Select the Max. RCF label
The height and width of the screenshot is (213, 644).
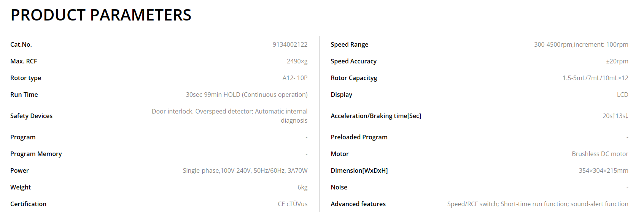(x=24, y=61)
